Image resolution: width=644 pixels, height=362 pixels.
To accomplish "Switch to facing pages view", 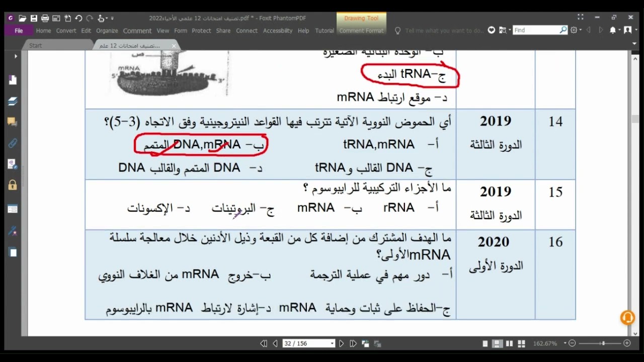I will pyautogui.click(x=509, y=343).
